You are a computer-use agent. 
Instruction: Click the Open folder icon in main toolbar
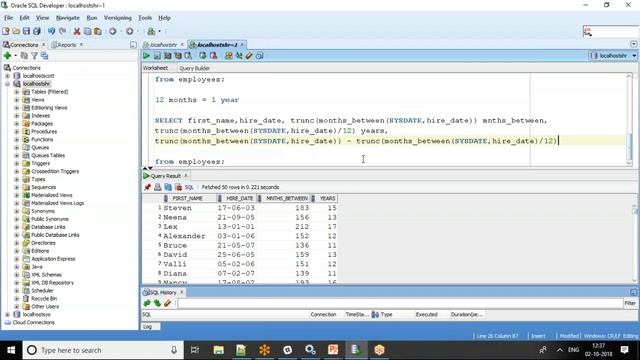tap(16, 31)
